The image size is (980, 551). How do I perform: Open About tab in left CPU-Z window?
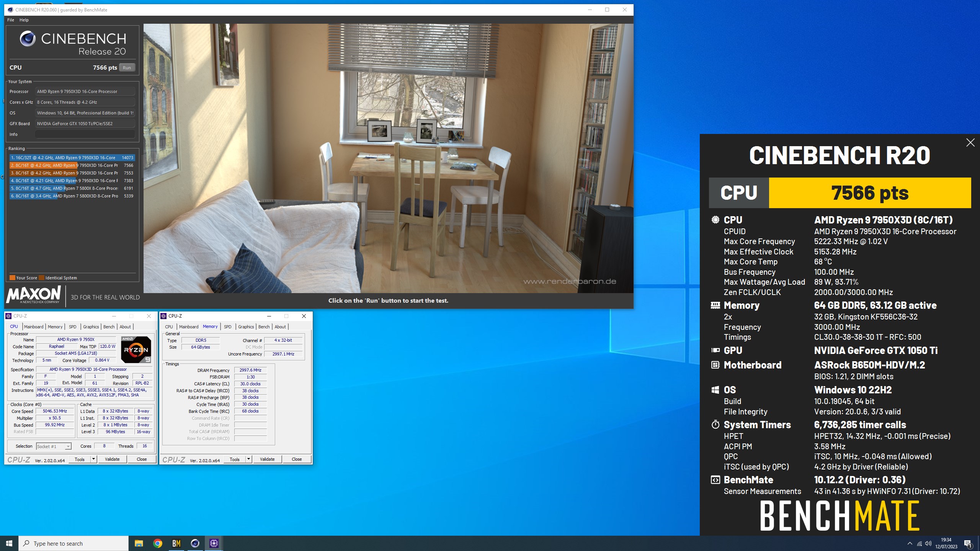coord(125,327)
